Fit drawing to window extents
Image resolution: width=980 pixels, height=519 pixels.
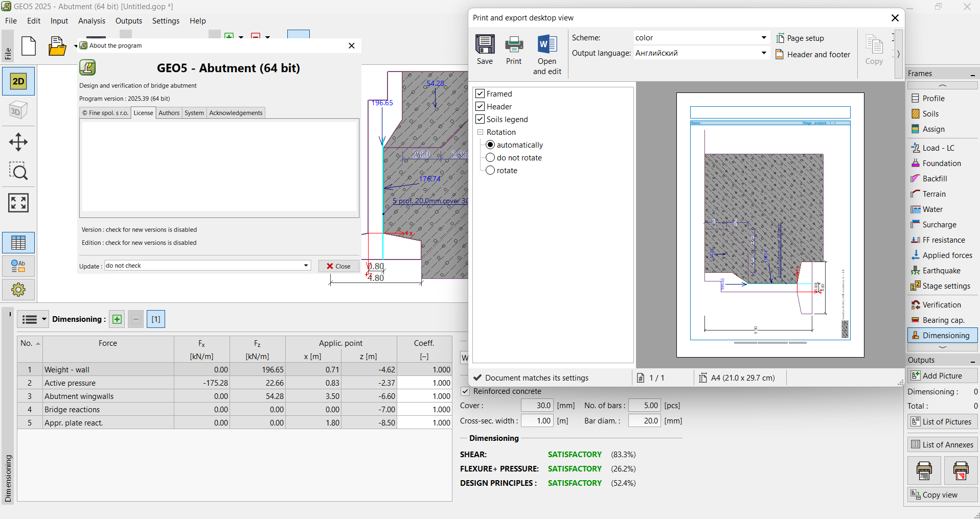click(18, 203)
